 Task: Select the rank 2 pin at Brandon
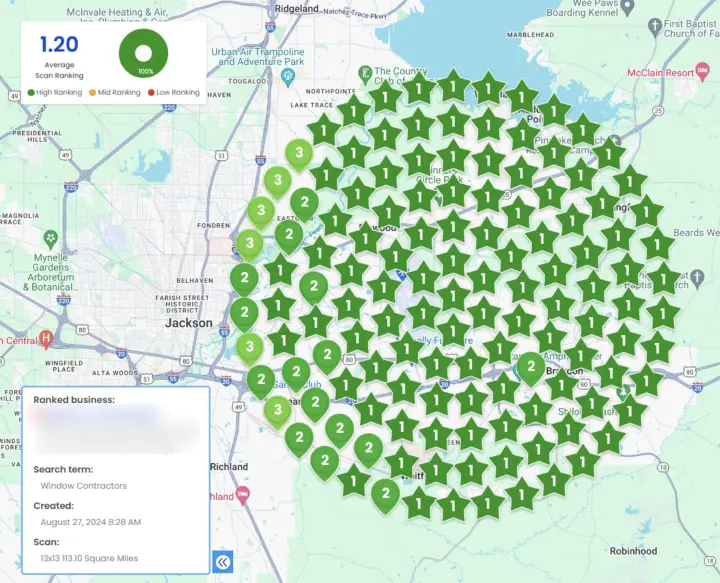531,367
